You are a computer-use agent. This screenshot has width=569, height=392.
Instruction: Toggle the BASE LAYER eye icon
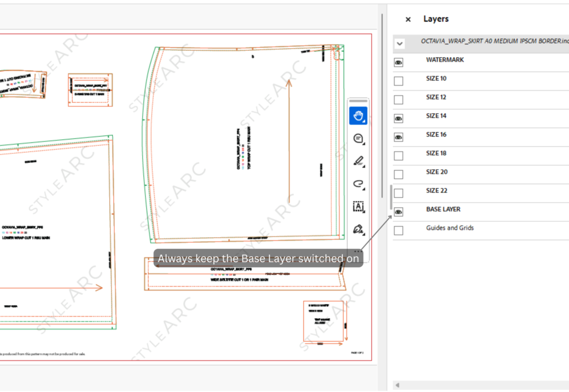coord(398,212)
